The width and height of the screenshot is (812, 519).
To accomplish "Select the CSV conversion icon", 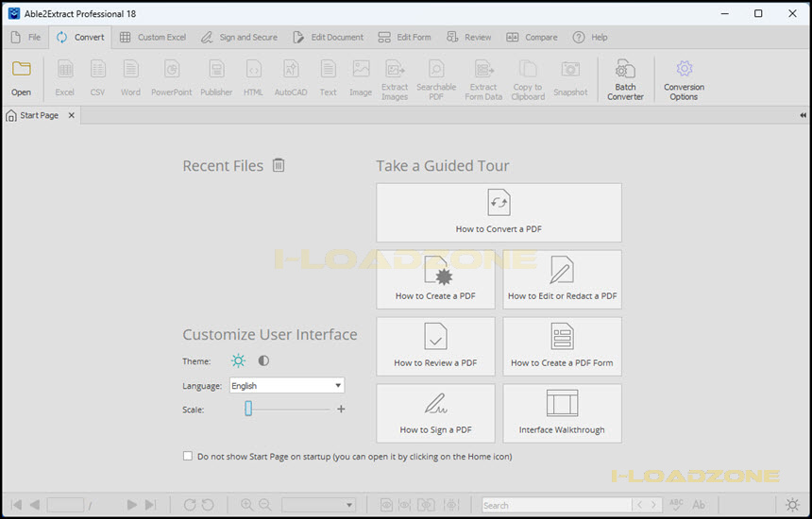I will point(97,69).
